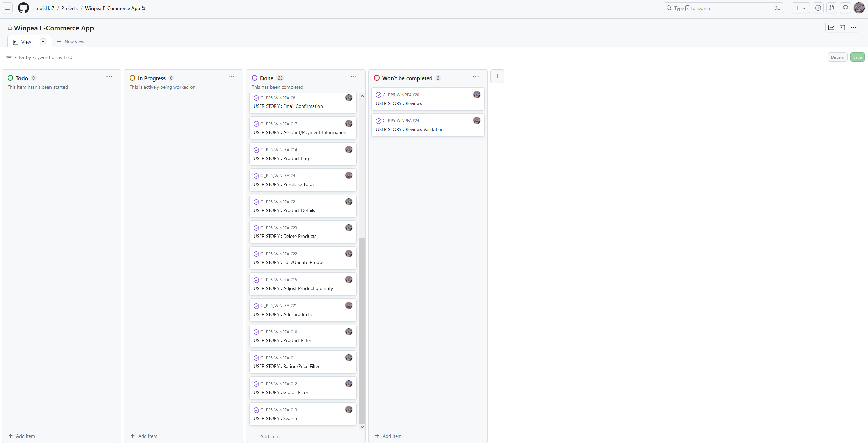Open card USER STORY : Reviews
The image size is (868, 444).
(x=399, y=103)
